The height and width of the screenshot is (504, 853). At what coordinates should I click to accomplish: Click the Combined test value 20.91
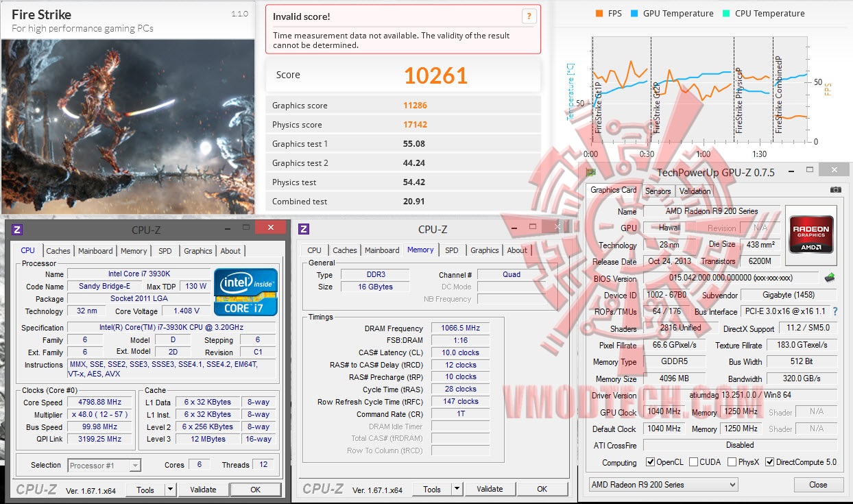tap(414, 202)
